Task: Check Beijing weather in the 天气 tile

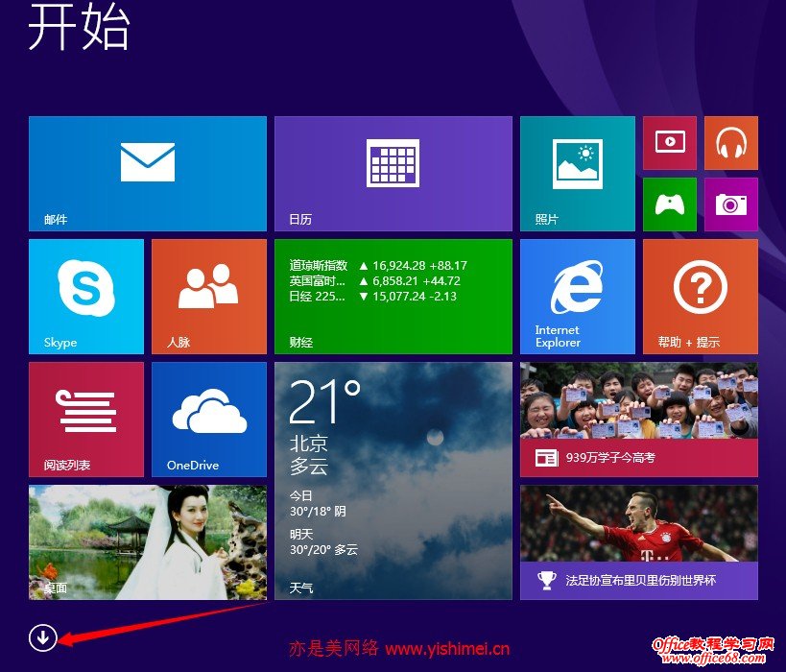Action: [392, 480]
